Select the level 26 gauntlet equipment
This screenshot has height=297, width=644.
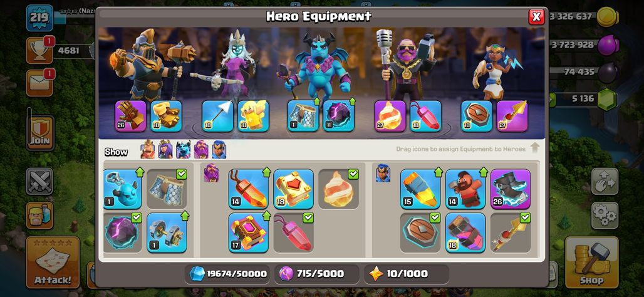(130, 117)
